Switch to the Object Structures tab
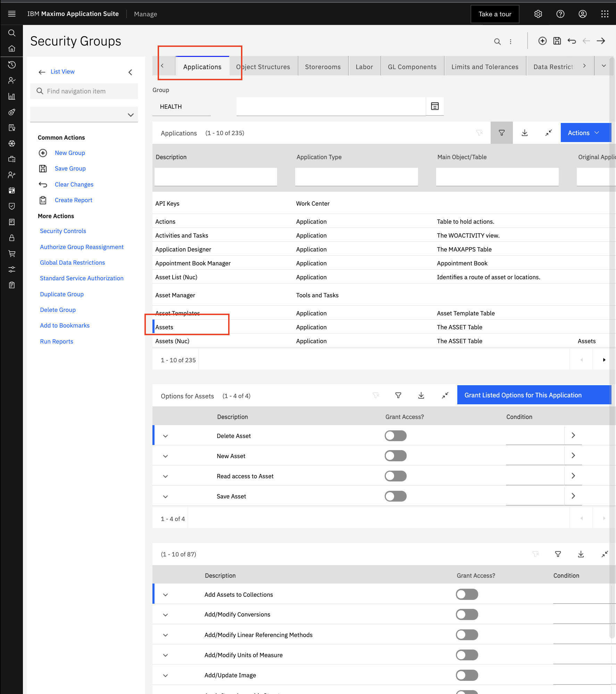 (x=263, y=67)
